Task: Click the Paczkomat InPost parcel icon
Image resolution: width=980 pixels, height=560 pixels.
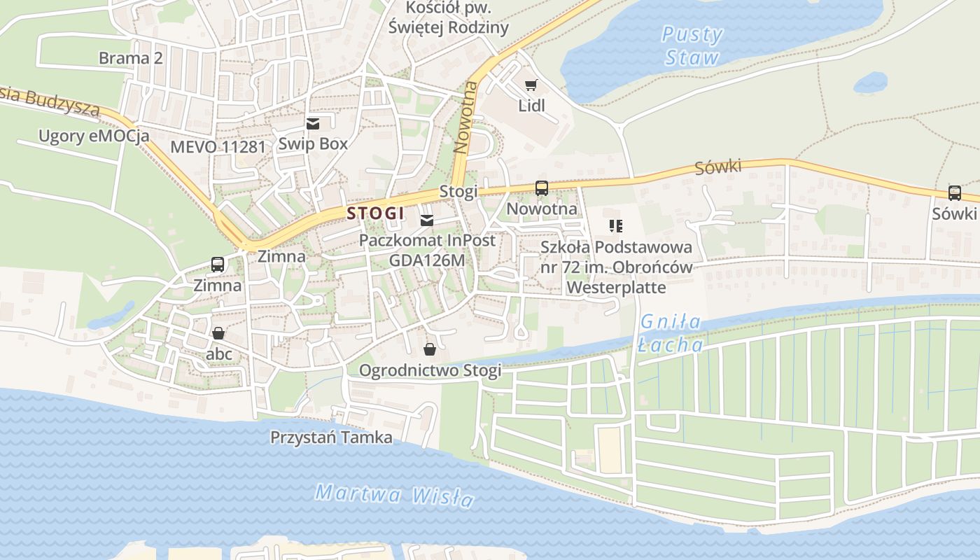Action: point(426,220)
